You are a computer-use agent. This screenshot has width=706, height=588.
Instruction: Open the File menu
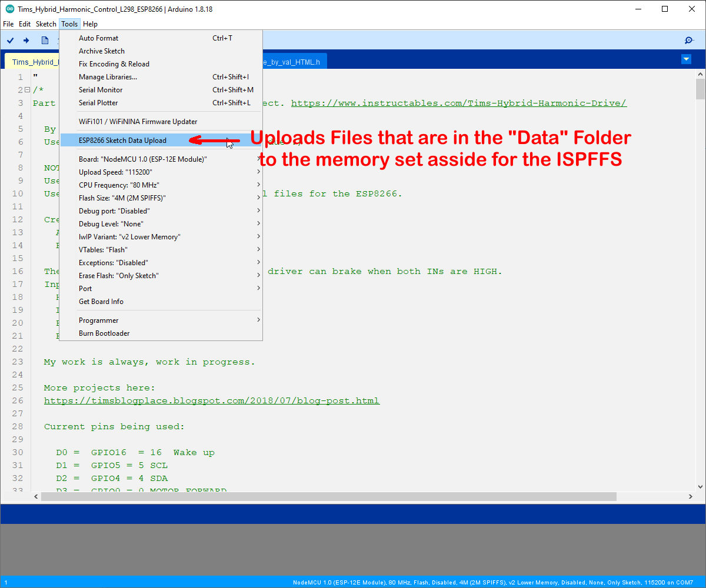(x=8, y=24)
